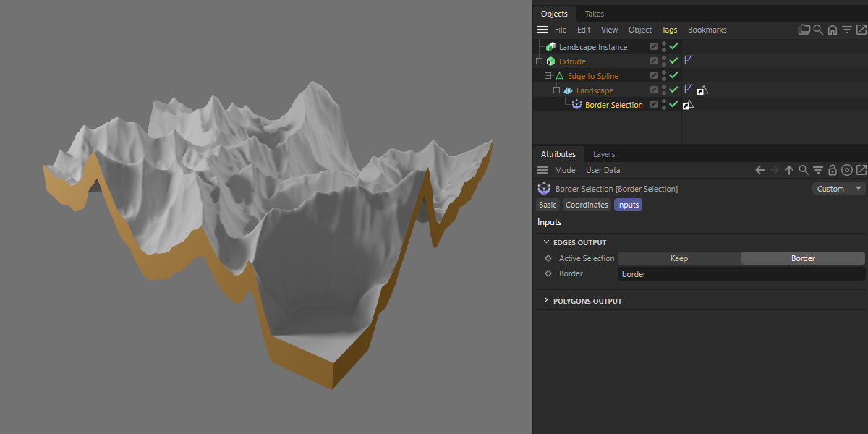Click the Border Selection icon in Attributes header

click(x=544, y=189)
